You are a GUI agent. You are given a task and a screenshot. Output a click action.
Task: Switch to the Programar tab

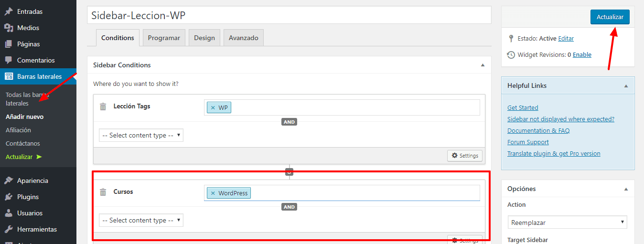(164, 38)
